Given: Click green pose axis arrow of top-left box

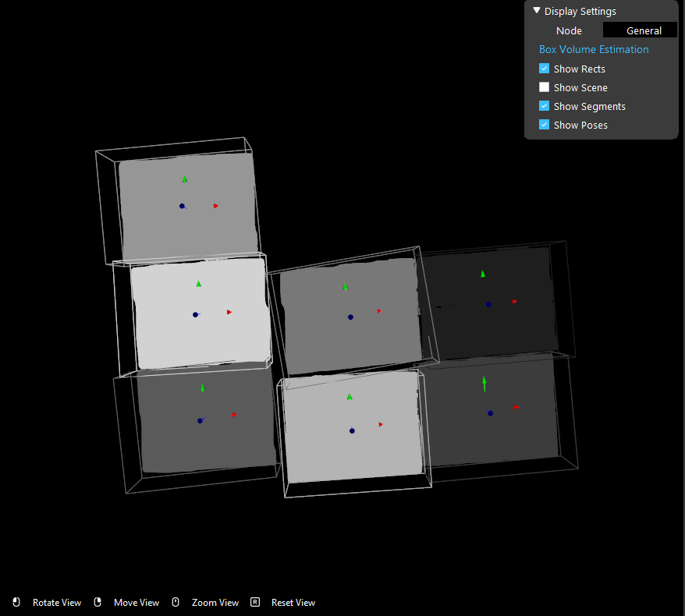Looking at the screenshot, I should click(x=185, y=179).
